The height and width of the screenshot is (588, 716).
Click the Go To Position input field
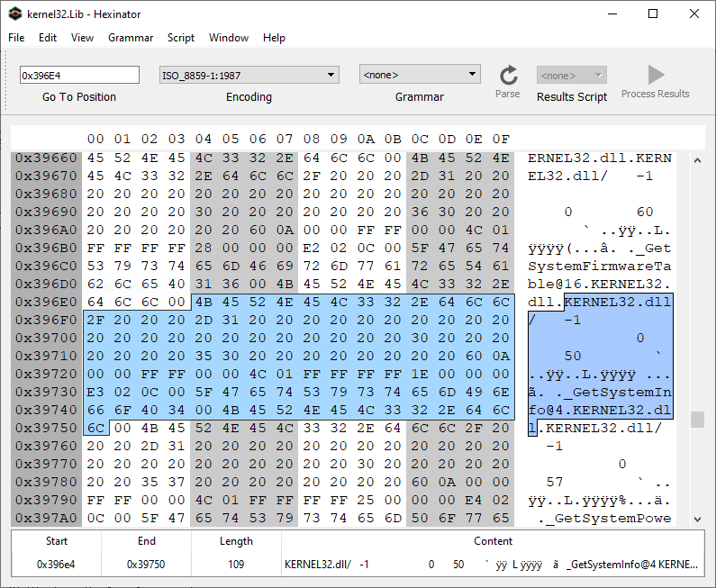[x=79, y=75]
